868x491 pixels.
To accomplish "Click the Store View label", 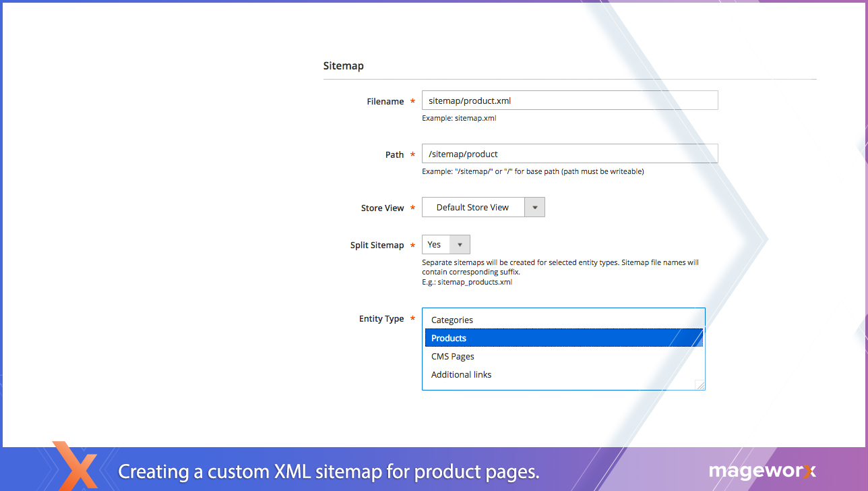I will click(382, 208).
